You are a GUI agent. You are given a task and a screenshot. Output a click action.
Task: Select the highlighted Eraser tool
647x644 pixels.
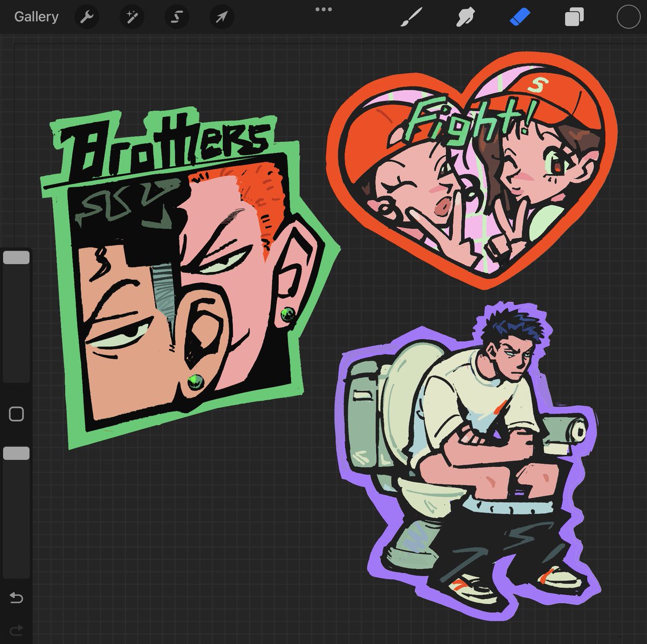click(x=519, y=16)
